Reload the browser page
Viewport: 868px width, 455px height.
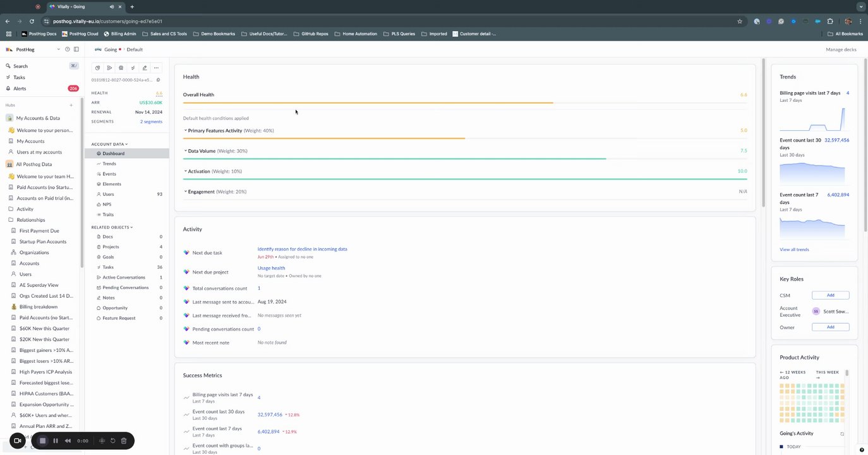[32, 21]
